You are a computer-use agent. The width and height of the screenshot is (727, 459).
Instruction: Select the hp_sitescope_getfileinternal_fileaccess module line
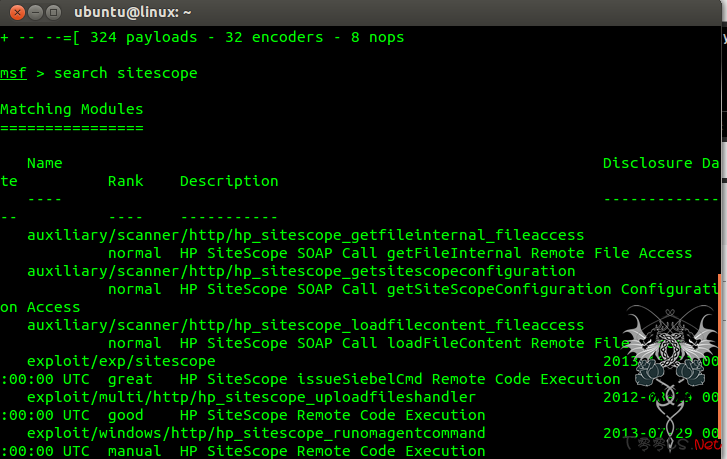tap(305, 235)
